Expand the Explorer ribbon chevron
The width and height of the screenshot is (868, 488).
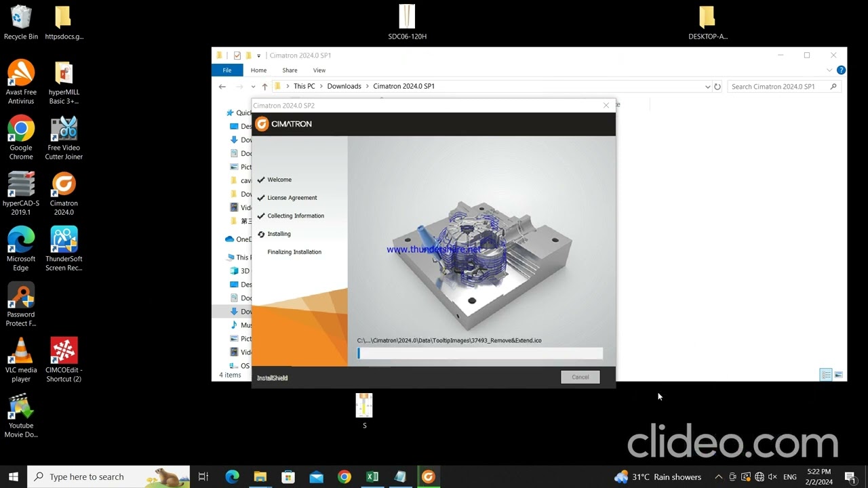[829, 70]
